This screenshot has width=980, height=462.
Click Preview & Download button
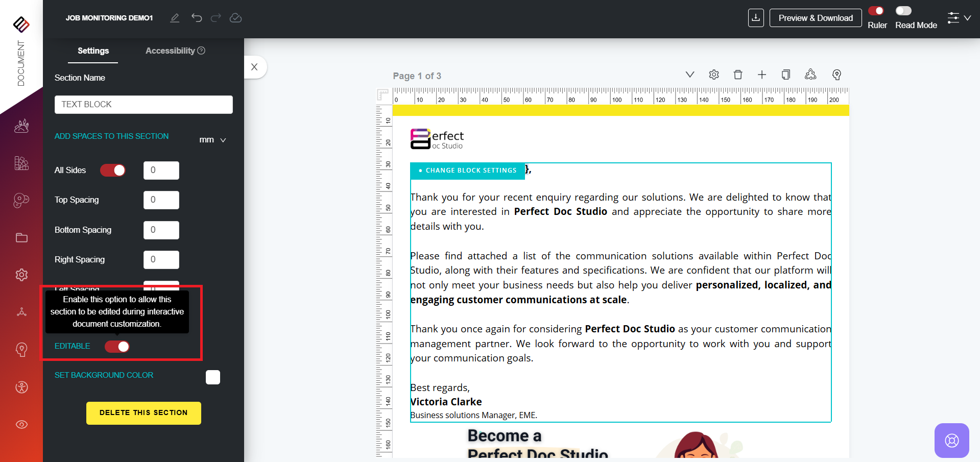[x=815, y=18]
